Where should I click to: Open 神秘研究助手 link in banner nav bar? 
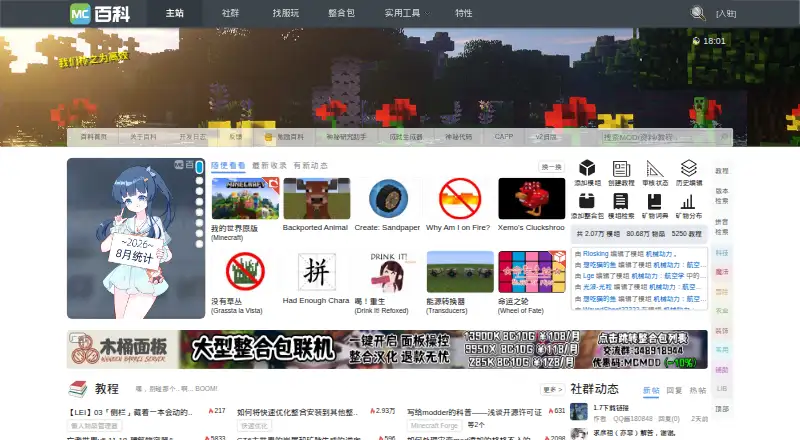346,137
